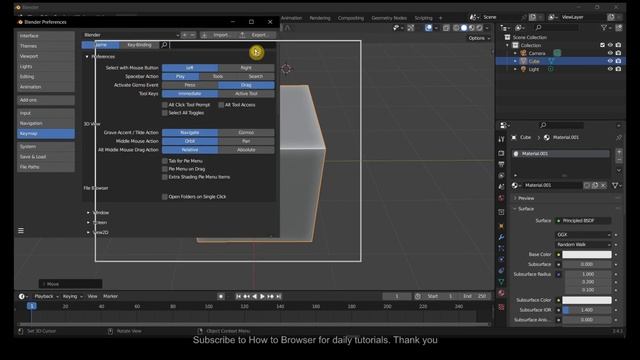This screenshot has width=640, height=360.
Task: Unlink Material.001 with the X icon
Action: (x=603, y=185)
